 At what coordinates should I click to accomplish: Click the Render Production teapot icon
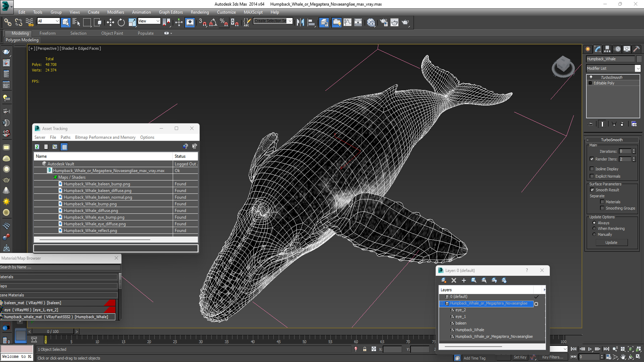coord(405,22)
